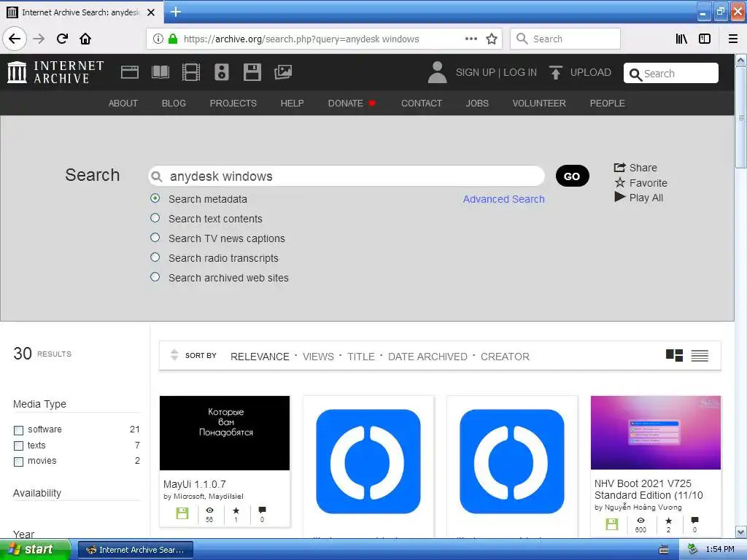Select Search archived web sites option
Viewport: 747px width, 560px height.
(155, 276)
